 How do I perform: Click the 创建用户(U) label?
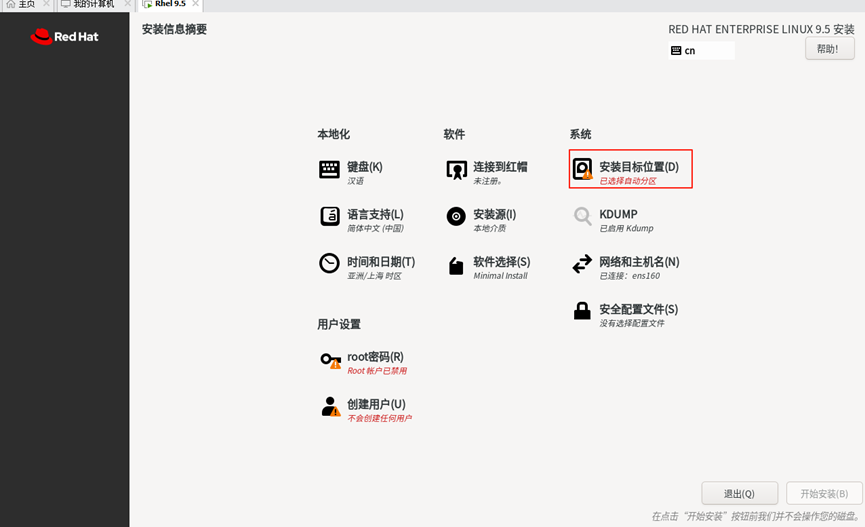tap(376, 404)
